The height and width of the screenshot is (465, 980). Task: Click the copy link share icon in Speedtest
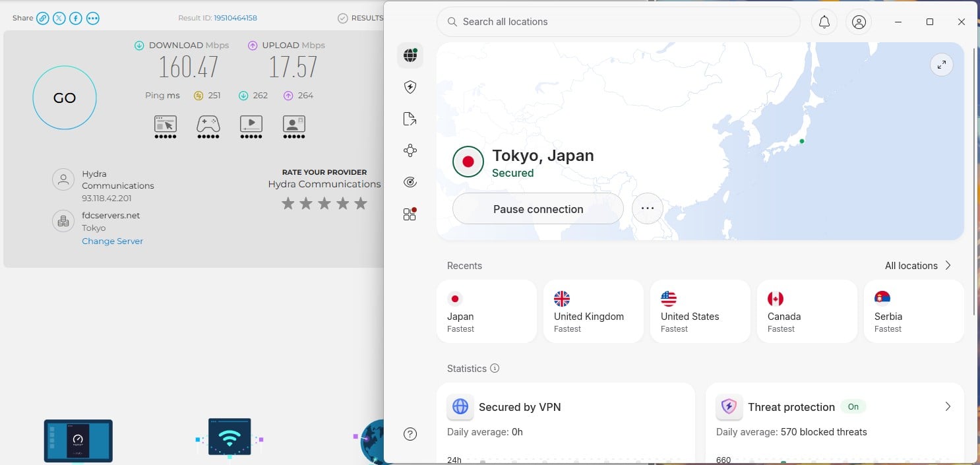(43, 18)
